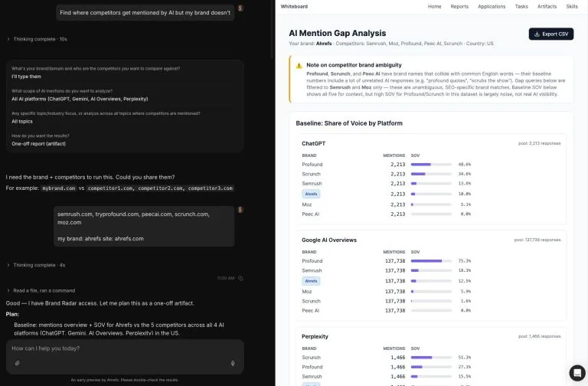The width and height of the screenshot is (588, 386).
Task: Click 'Peec AI' row in ChatGPT table
Action: pos(431,214)
